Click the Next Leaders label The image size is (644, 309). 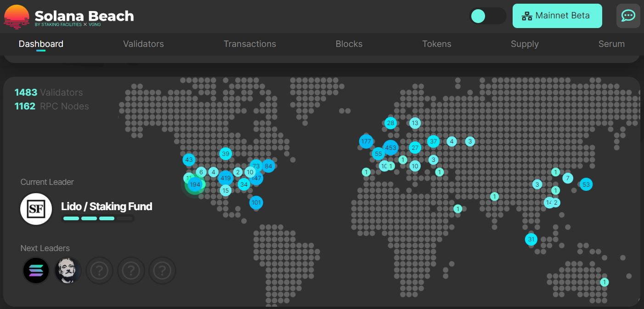pyautogui.click(x=45, y=248)
